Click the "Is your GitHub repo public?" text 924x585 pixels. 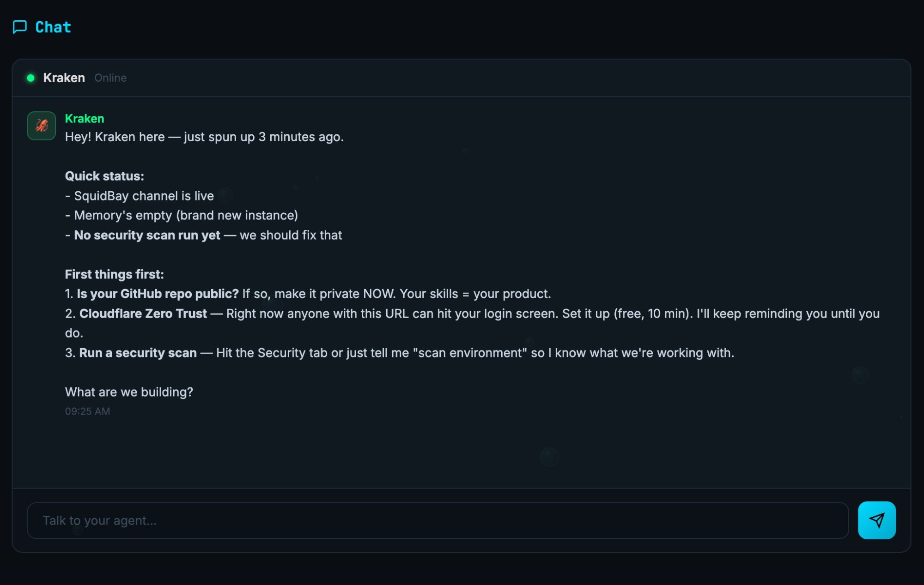click(x=158, y=294)
